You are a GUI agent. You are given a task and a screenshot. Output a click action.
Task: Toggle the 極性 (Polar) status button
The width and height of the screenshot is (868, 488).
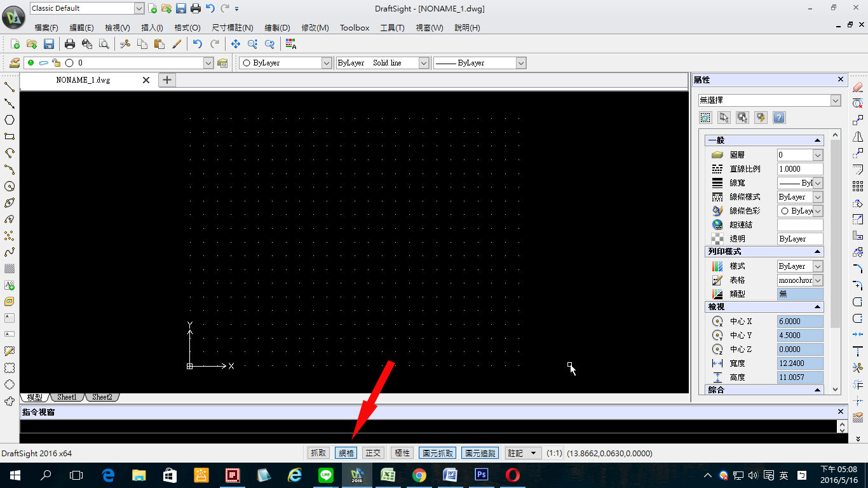(402, 453)
